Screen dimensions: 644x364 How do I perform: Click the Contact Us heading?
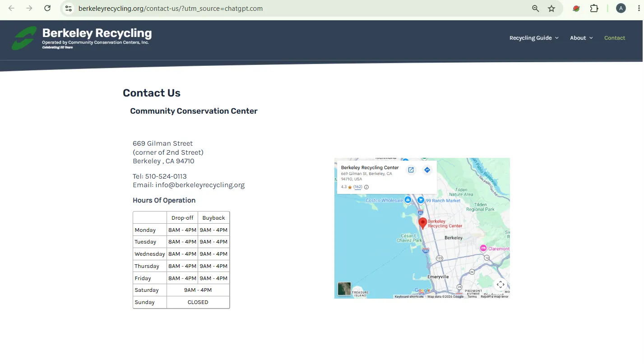point(152,93)
